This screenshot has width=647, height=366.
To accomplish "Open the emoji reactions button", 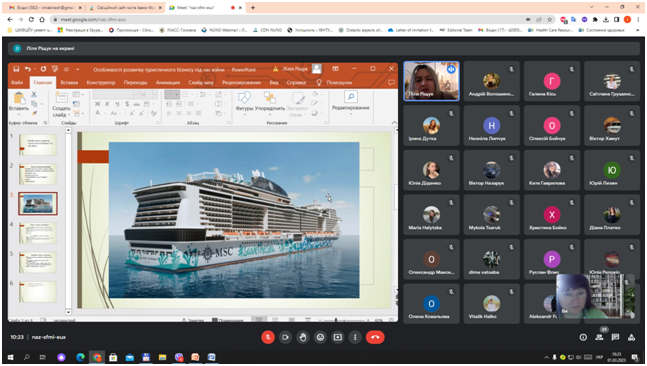I will click(320, 337).
